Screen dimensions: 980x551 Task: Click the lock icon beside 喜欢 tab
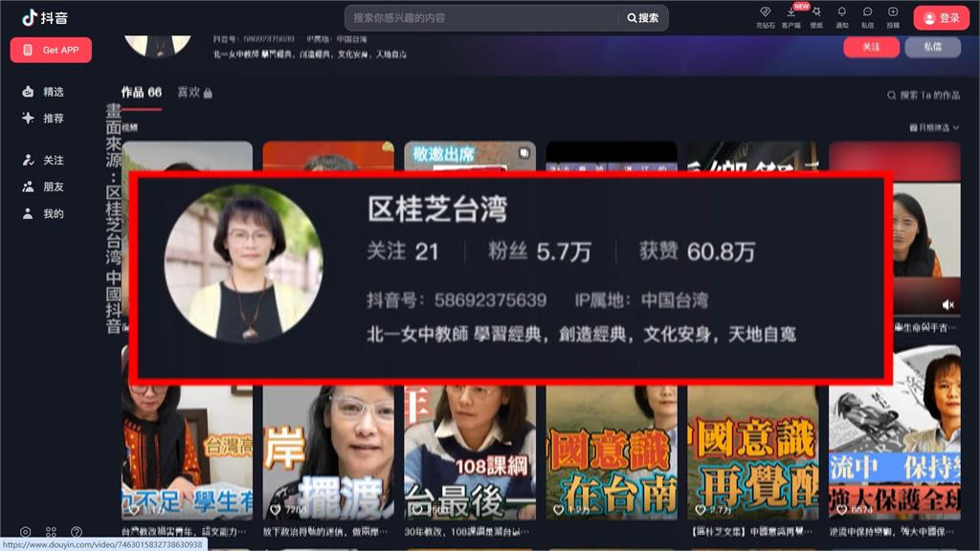(208, 93)
